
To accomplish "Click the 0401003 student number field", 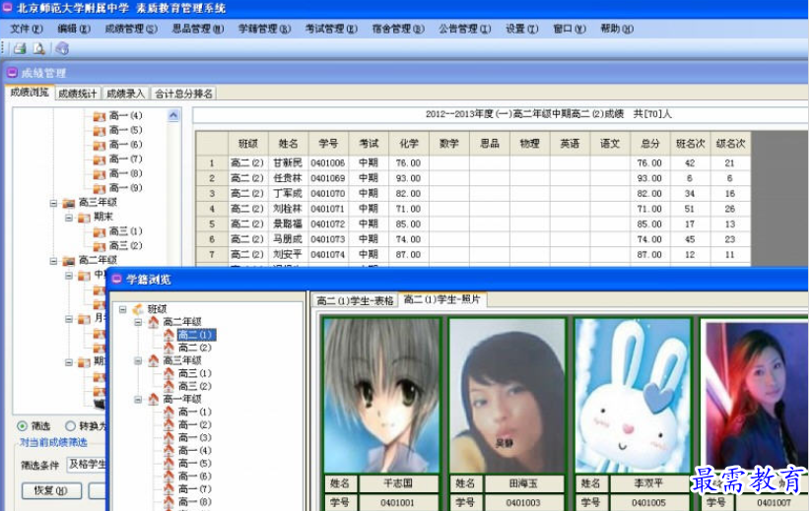I will tap(523, 502).
